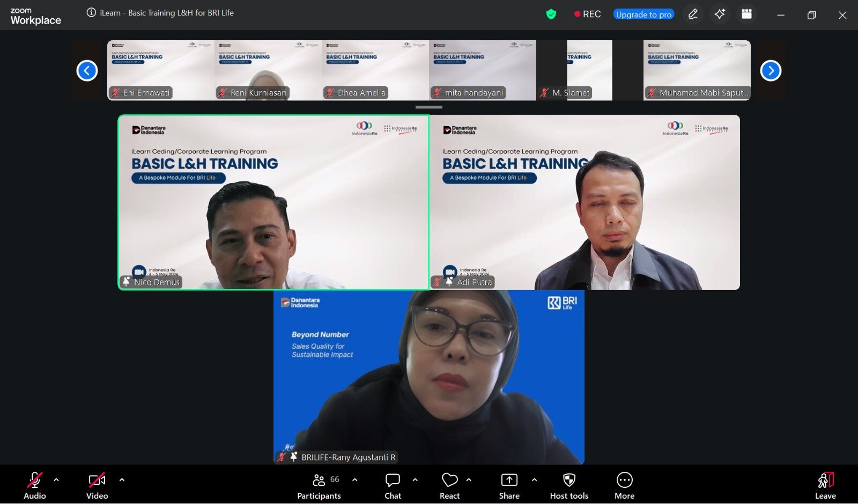Open the More options menu
The image size is (858, 504).
pos(625,486)
